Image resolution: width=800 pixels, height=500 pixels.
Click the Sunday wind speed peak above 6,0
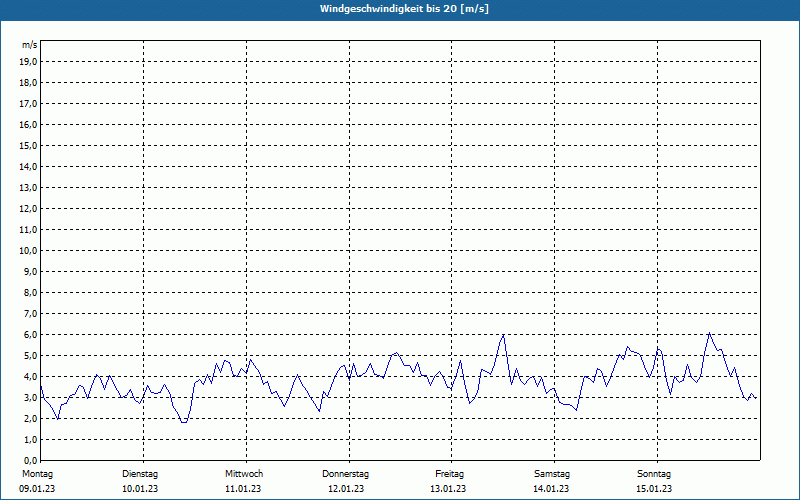(x=709, y=333)
